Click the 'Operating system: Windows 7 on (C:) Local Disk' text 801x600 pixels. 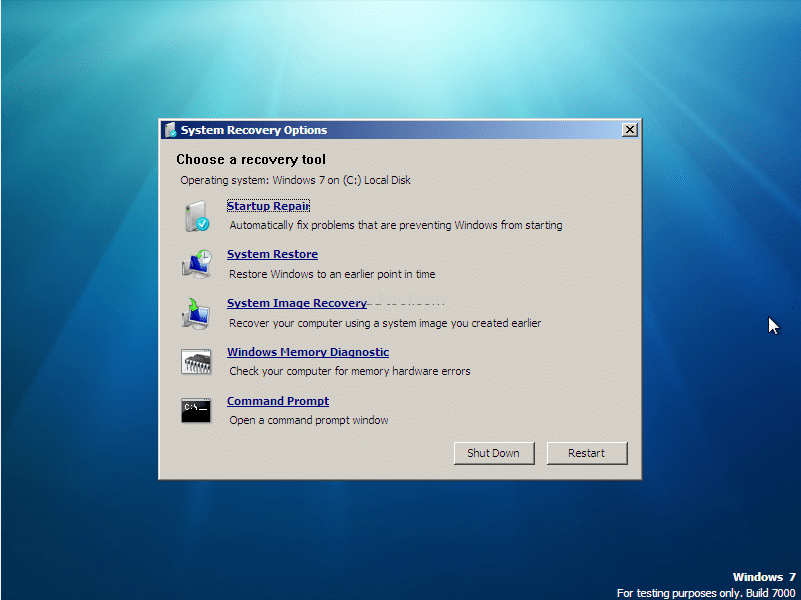coord(295,180)
